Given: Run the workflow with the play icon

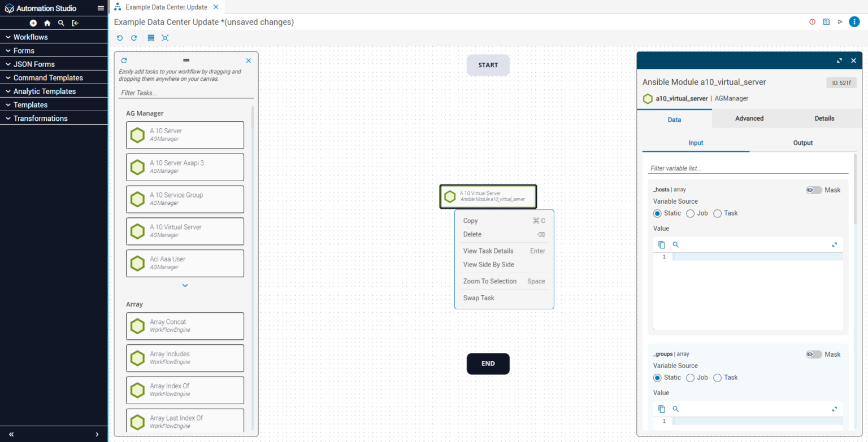Looking at the screenshot, I should (841, 21).
